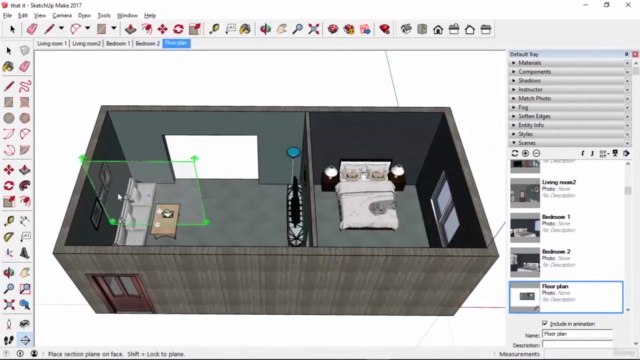Select the Living room2 scene thumbnail

525,193
